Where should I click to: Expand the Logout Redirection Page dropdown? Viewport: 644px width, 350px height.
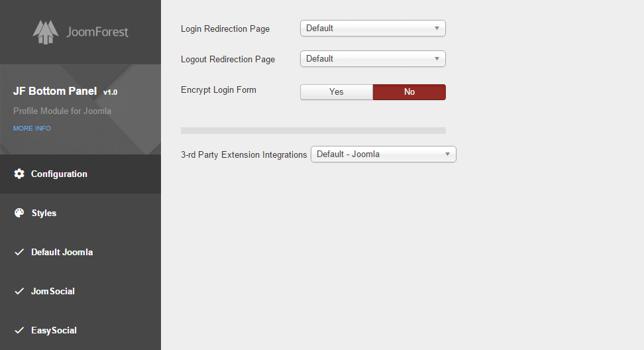click(x=372, y=59)
